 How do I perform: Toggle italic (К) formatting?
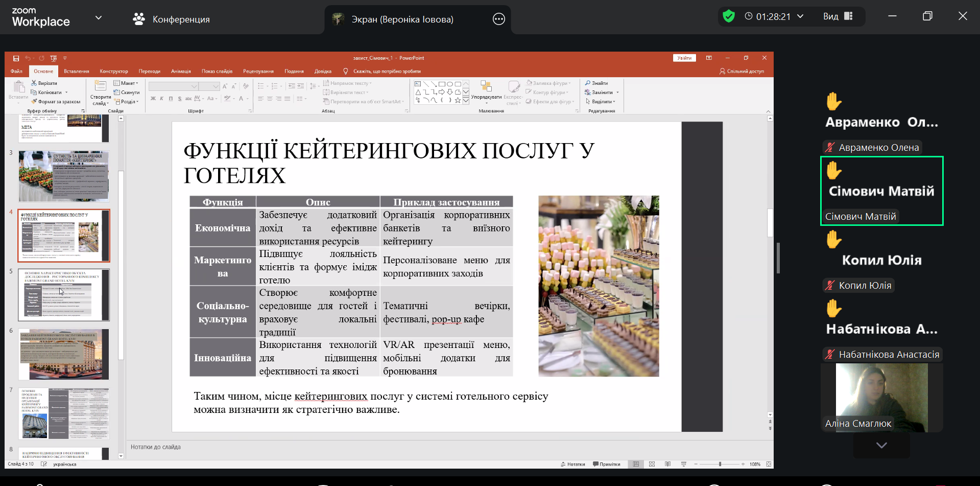coord(161,99)
